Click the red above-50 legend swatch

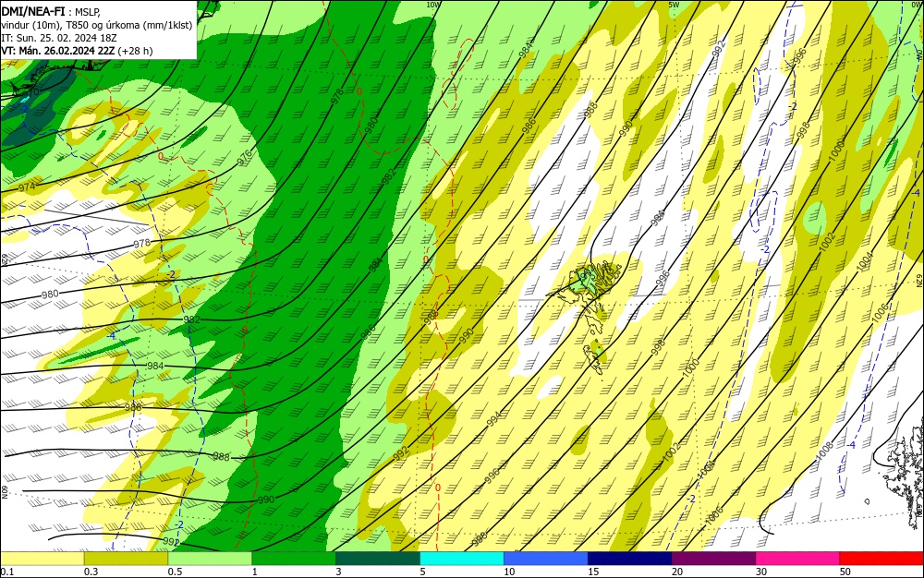point(881,559)
